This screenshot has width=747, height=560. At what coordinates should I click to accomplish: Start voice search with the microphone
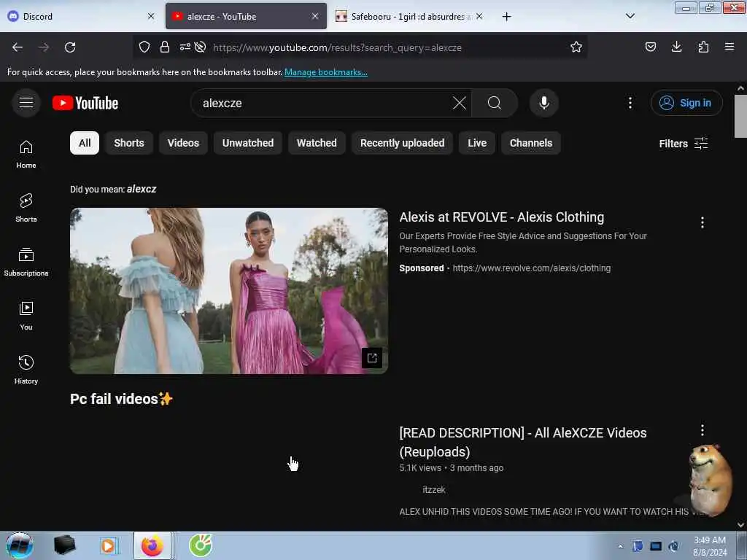coord(544,103)
